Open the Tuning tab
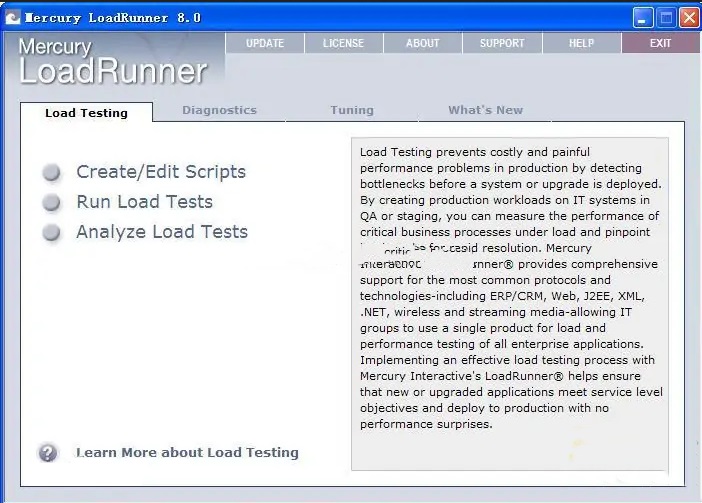Image resolution: width=702 pixels, height=503 pixels. (351, 110)
